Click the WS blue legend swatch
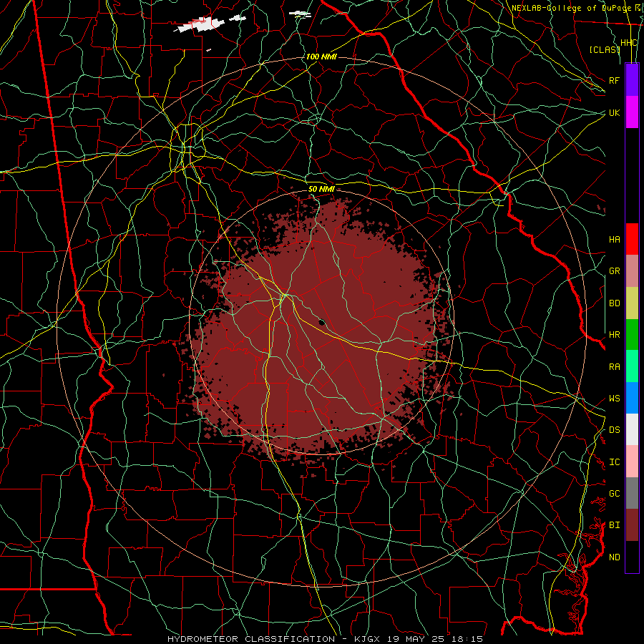644x644 pixels. 632,398
